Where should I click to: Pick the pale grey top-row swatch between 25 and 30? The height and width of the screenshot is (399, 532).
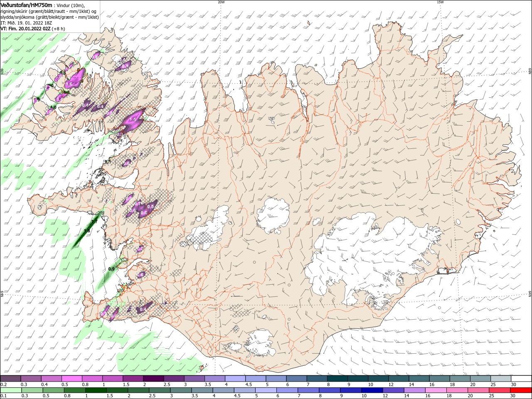pyautogui.click(x=501, y=379)
